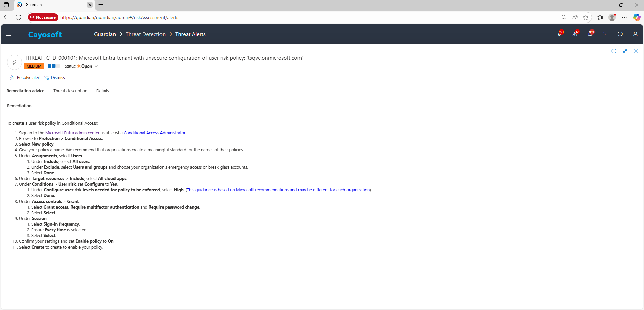The image size is (644, 310).
Task: Switch to the Threat description tab
Action: (70, 91)
